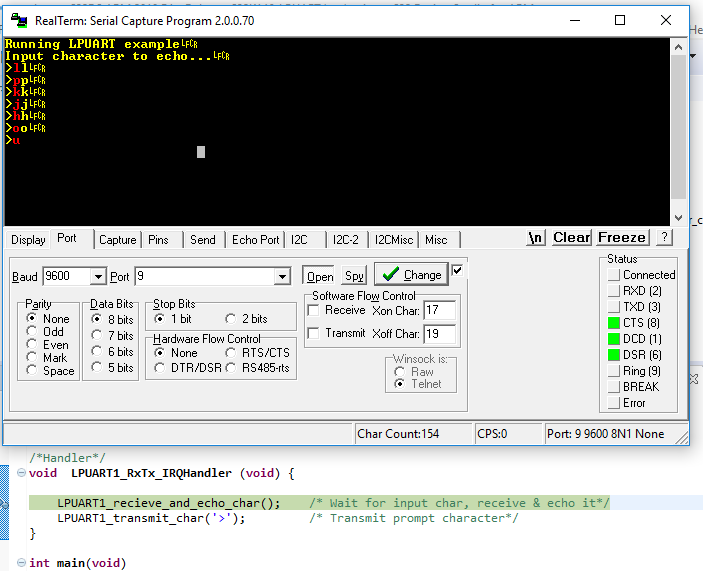Open the Send tab

point(203,240)
